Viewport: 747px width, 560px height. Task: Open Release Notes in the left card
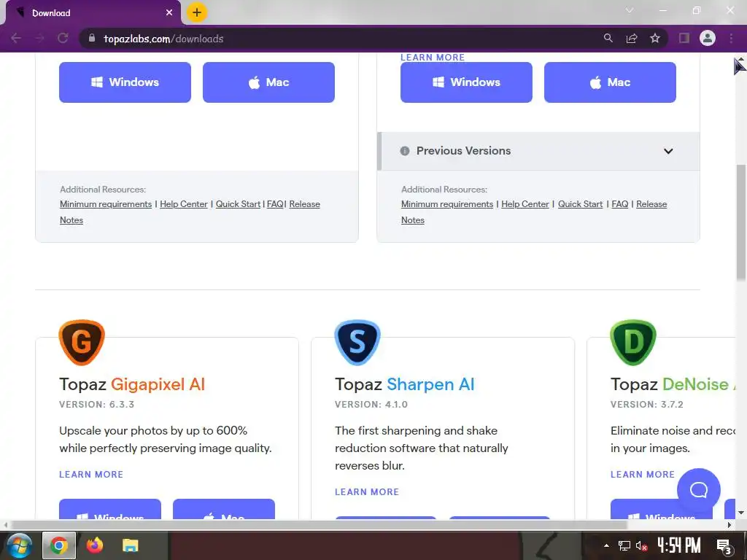coord(304,204)
